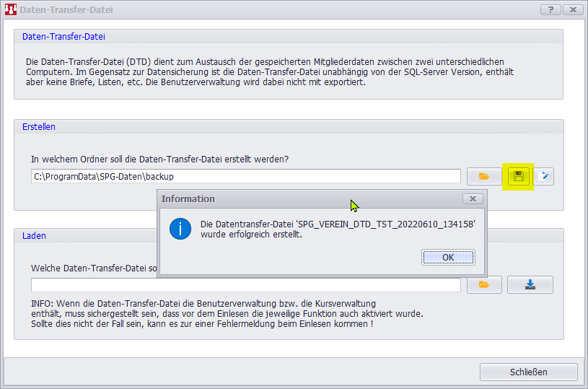Confirm the message by pressing OK
This screenshot has width=588, height=389.
[x=448, y=258]
